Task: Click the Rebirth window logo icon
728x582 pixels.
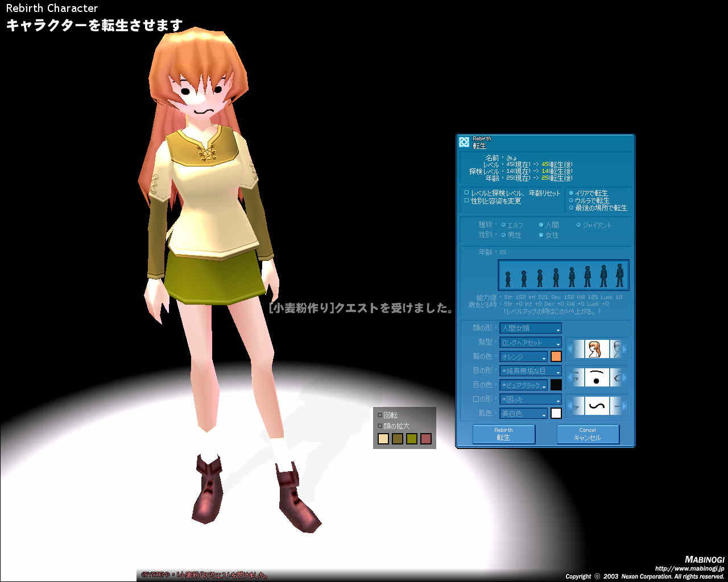Action: [x=464, y=142]
